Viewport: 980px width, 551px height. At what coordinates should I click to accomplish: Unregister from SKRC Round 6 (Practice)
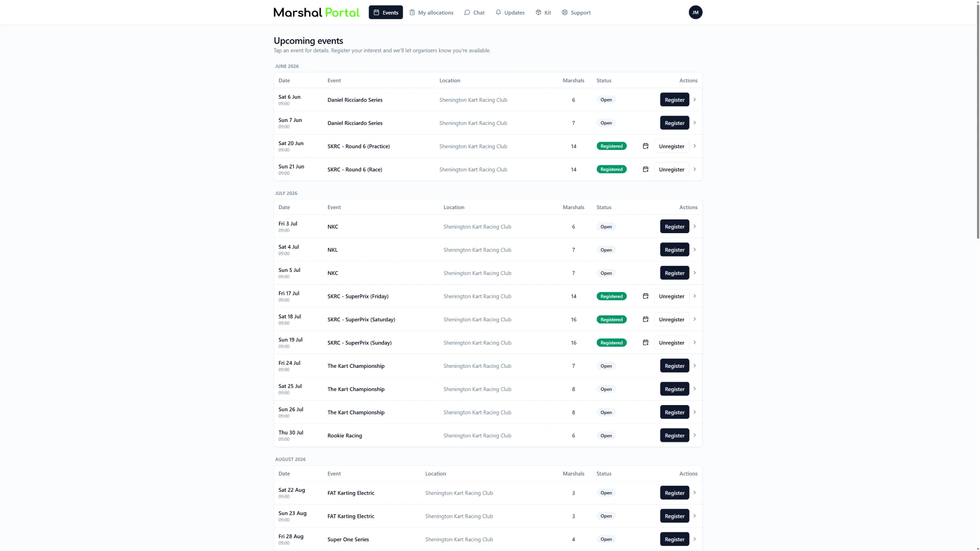click(671, 146)
